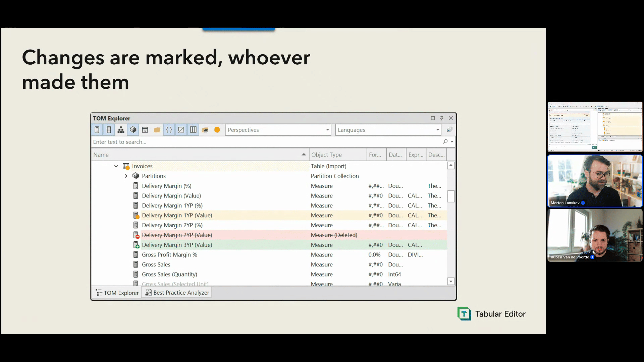Click the Expr... column header
The height and width of the screenshot is (362, 644).
tap(416, 155)
